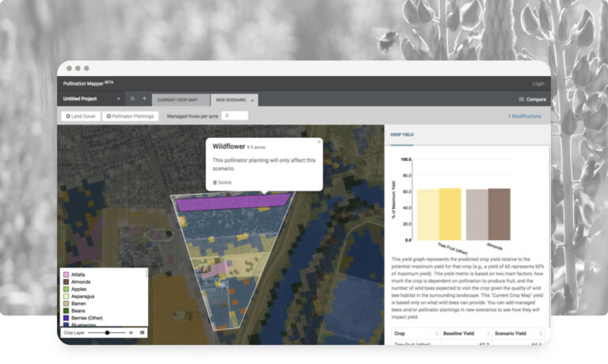This screenshot has height=364, width=608.
Task: Open Compare view
Action: (532, 100)
